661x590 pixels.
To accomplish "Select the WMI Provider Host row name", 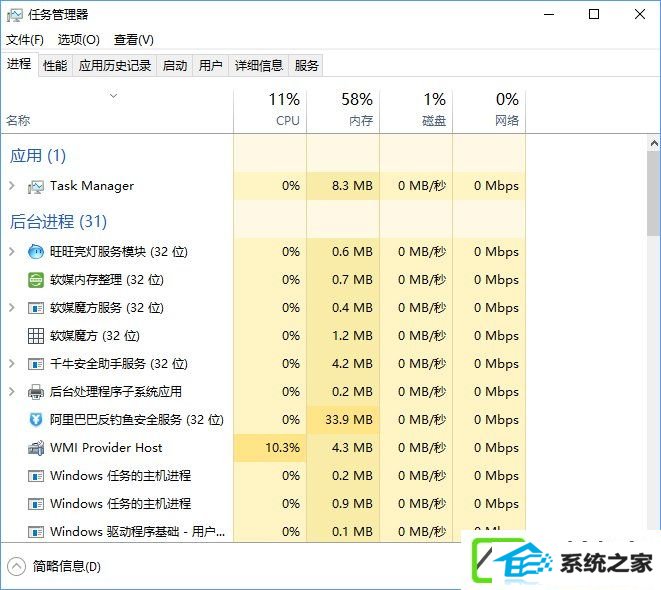I will (x=106, y=448).
